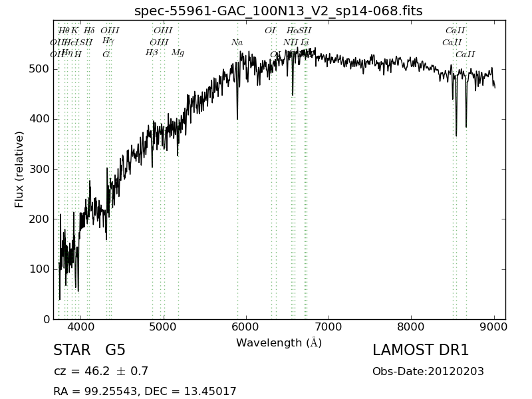The width and height of the screenshot is (532, 399).
Task: Click the 'K' line label
Action: (x=74, y=31)
